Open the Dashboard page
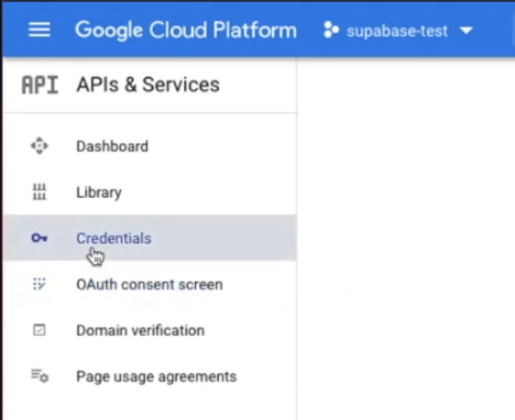Screen dimensions: 515x420 pyautogui.click(x=112, y=146)
